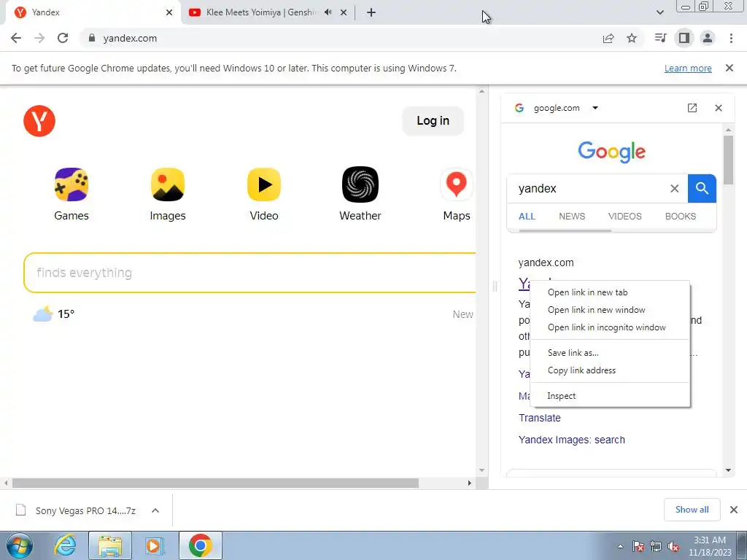Click the Translate result link
This screenshot has width=747, height=560.
(x=539, y=418)
